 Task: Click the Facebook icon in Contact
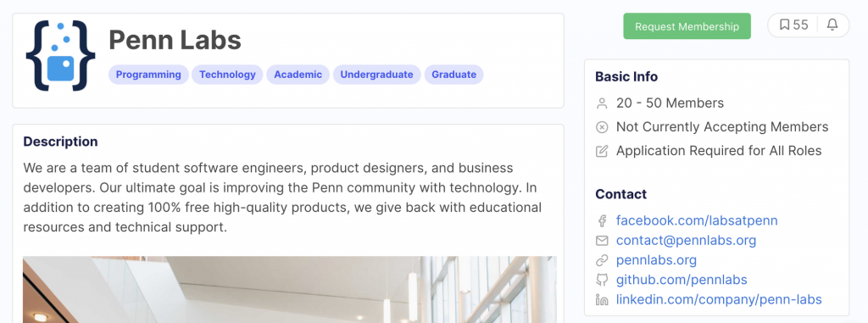pyautogui.click(x=602, y=221)
